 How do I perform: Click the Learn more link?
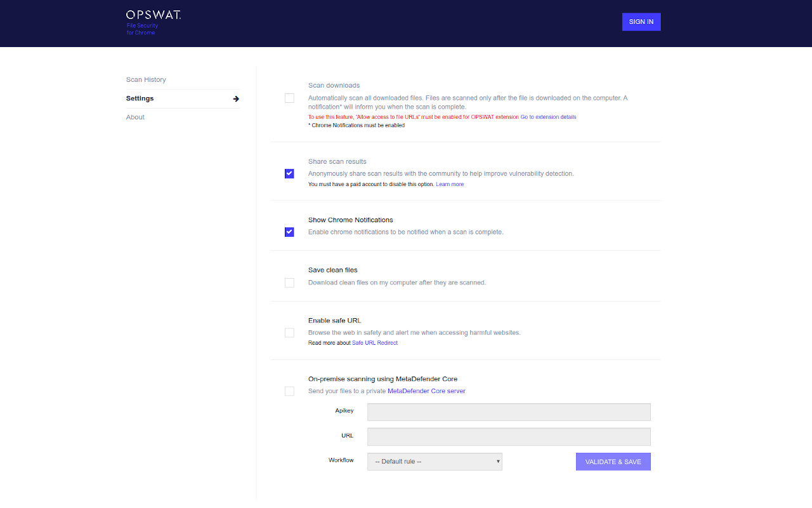pyautogui.click(x=450, y=184)
